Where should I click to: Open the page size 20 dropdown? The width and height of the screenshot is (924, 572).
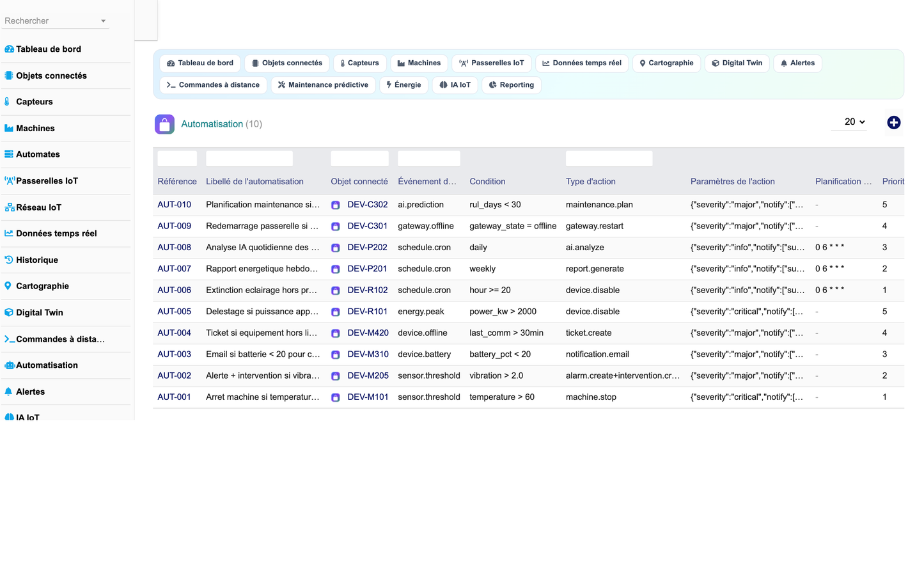click(x=849, y=122)
